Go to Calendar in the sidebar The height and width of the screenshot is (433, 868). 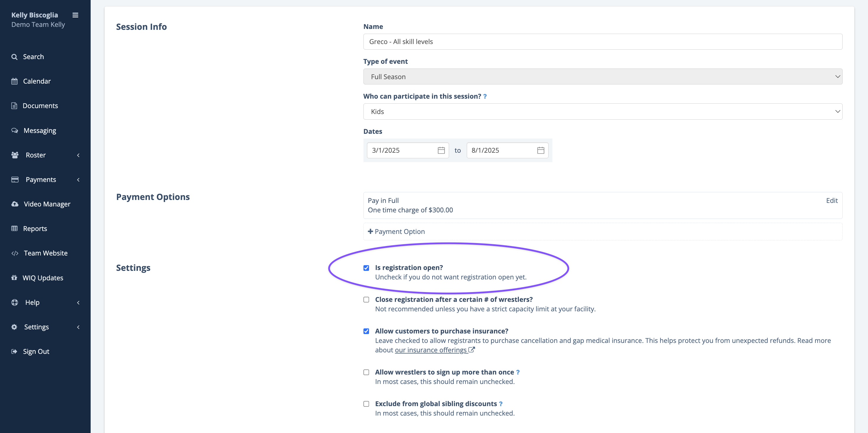click(x=37, y=81)
